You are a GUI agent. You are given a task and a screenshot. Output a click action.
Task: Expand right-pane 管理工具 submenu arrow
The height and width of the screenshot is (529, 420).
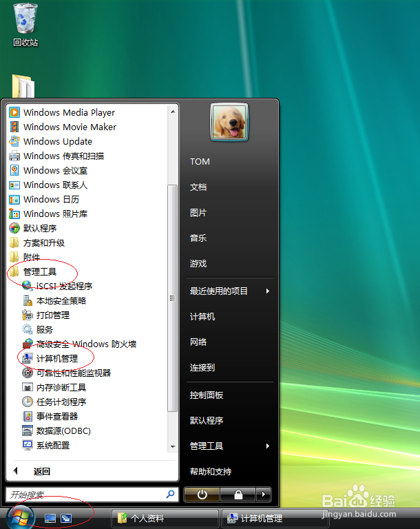pyautogui.click(x=268, y=446)
